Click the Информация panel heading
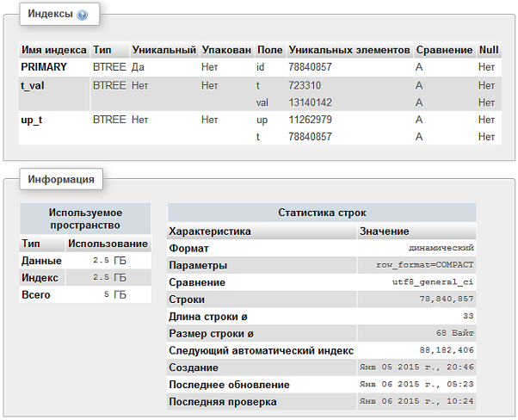 tap(61, 179)
